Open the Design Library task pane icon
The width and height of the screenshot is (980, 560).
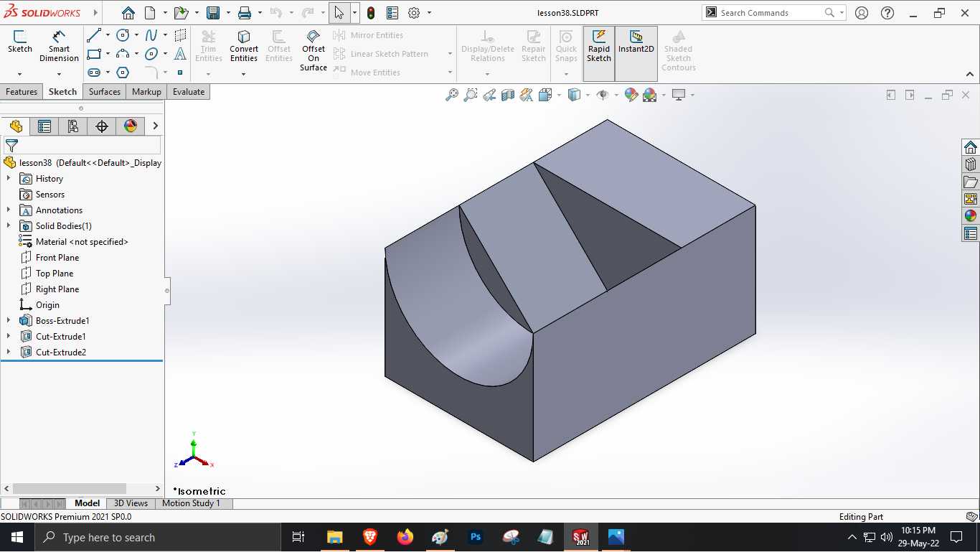[x=971, y=164]
